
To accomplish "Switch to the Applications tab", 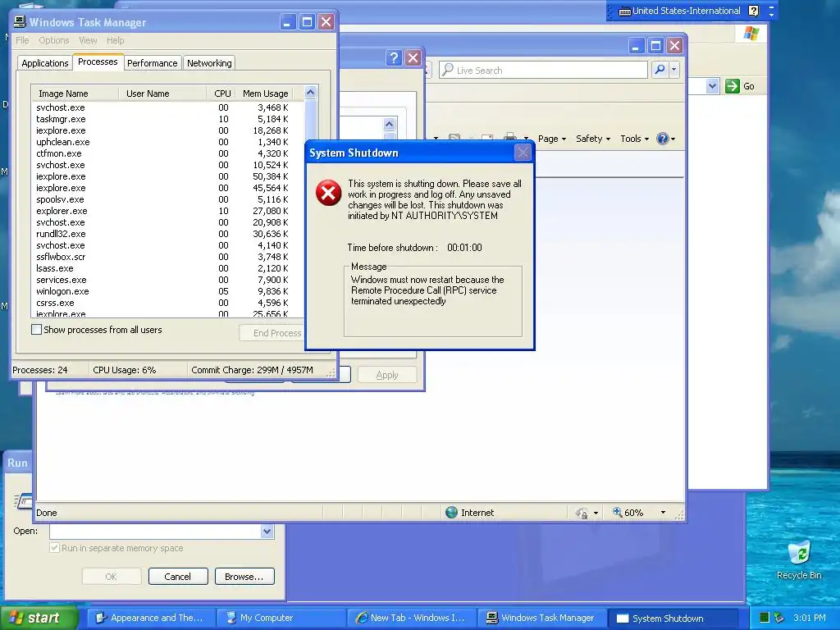I will pyautogui.click(x=45, y=62).
